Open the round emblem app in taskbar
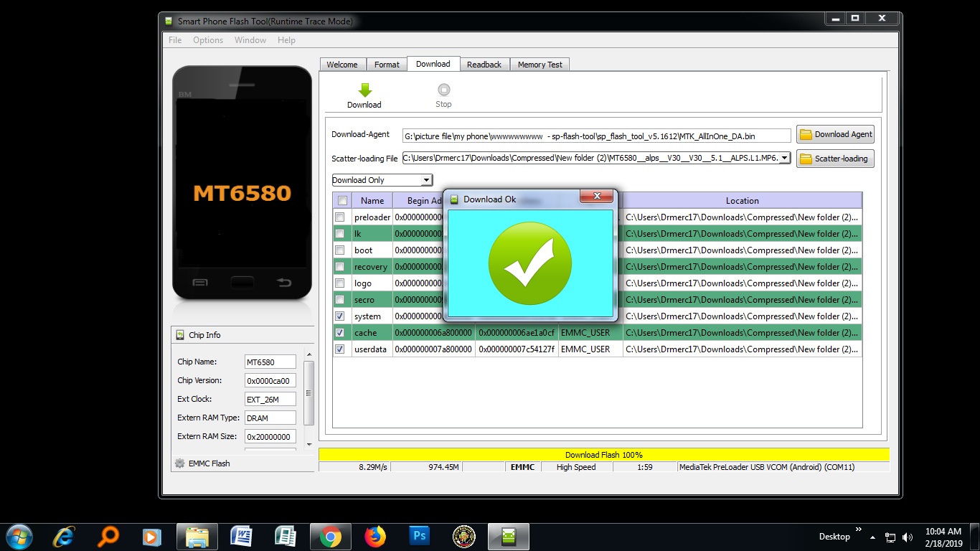 pyautogui.click(x=464, y=536)
